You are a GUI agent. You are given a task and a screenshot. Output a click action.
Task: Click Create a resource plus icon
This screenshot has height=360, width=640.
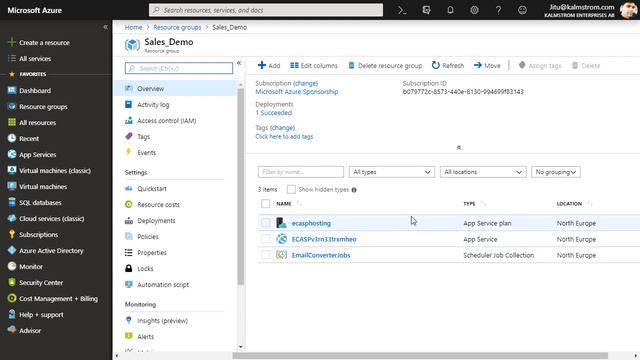(x=12, y=42)
